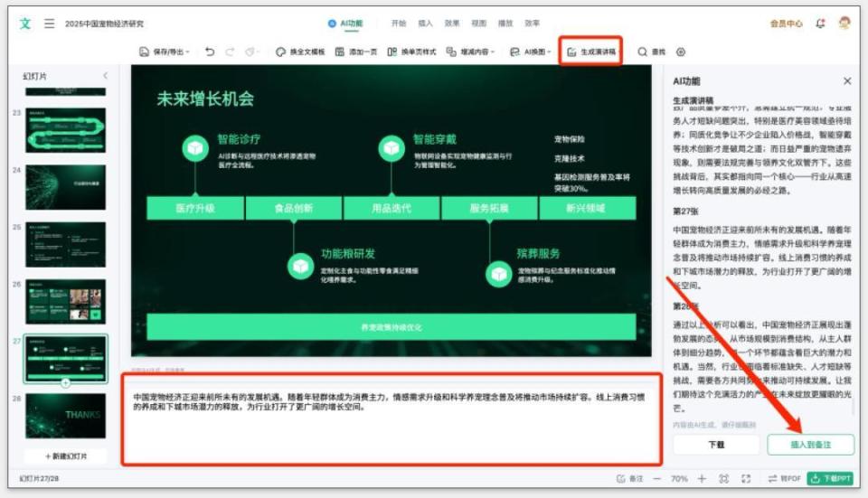Open the AI换图 dropdown
This screenshot has height=498, width=868.
tap(531, 52)
